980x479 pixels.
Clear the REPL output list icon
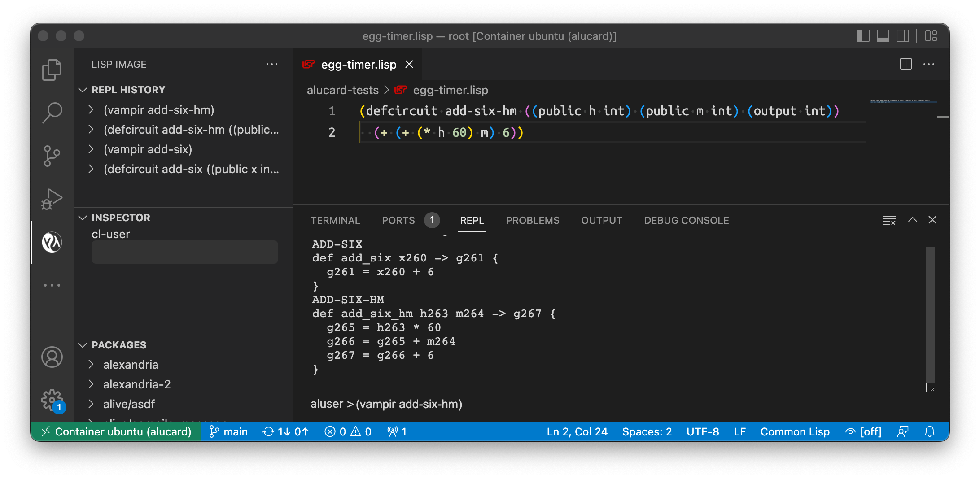pos(889,220)
